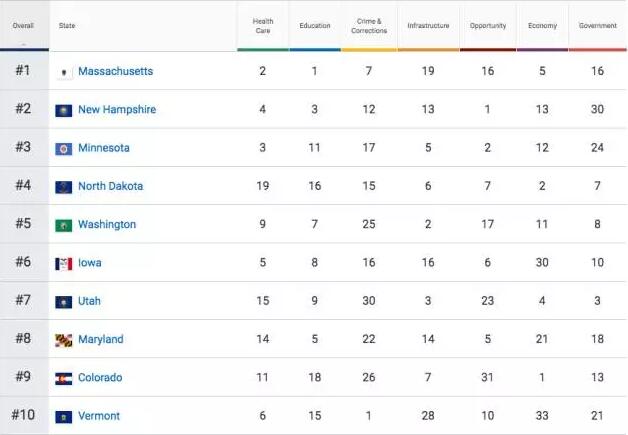Image resolution: width=628 pixels, height=435 pixels.
Task: Click the New Hampshire flag icon
Action: (64, 110)
